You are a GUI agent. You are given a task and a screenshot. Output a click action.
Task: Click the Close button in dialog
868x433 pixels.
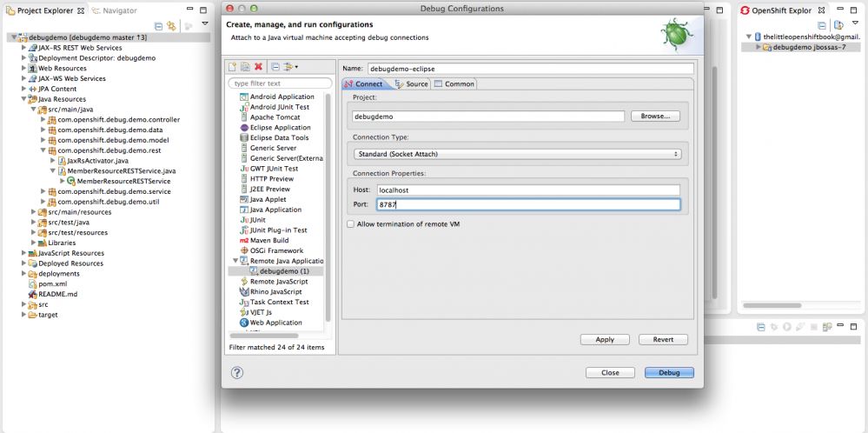coord(610,373)
